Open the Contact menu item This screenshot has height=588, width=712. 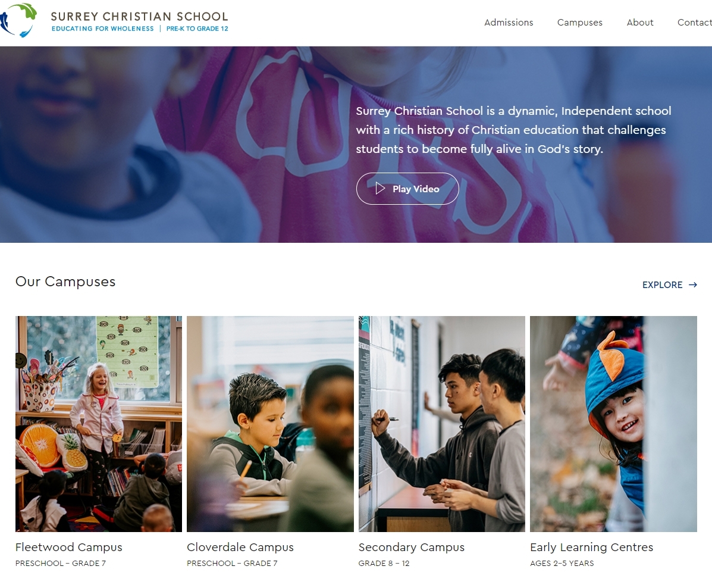(694, 22)
